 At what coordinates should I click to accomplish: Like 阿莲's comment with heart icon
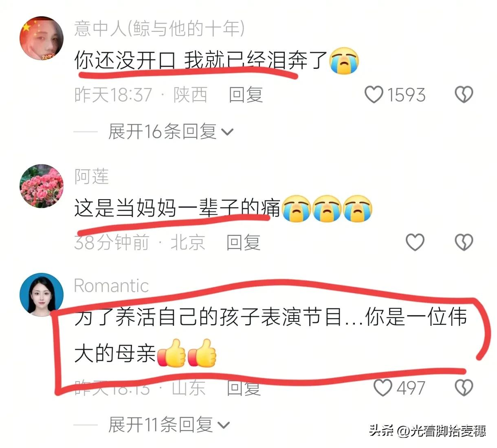(415, 242)
